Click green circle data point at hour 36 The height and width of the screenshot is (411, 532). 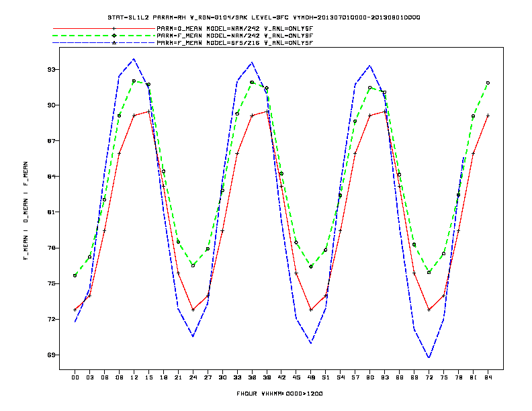click(x=252, y=83)
